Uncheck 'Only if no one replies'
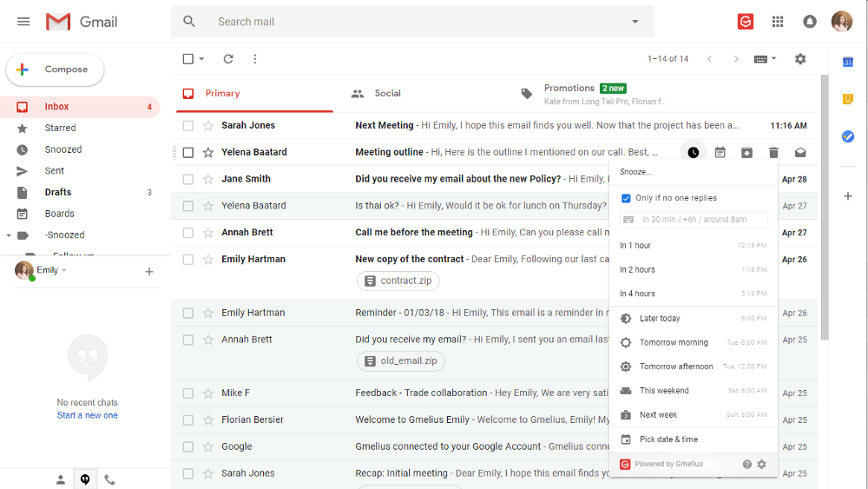Image resolution: width=868 pixels, height=489 pixels. 627,198
